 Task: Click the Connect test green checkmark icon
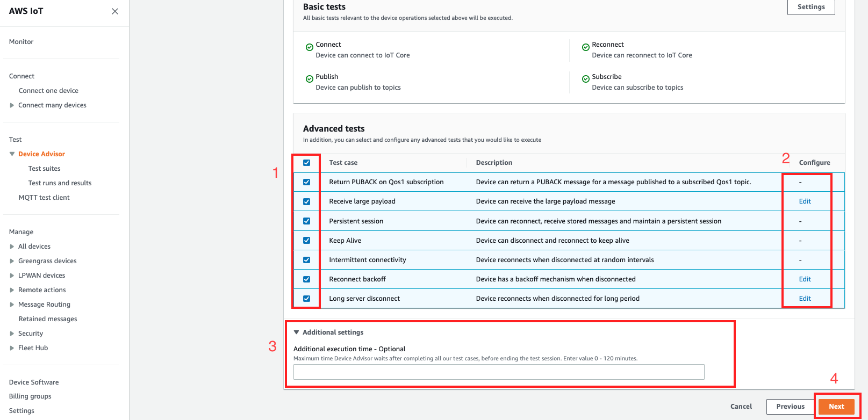[x=309, y=47]
